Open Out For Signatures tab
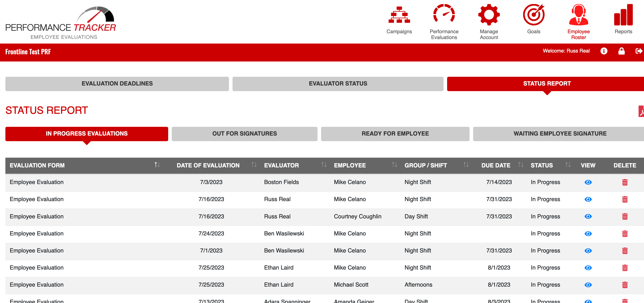Viewport: 644px width, 303px height. (244, 134)
